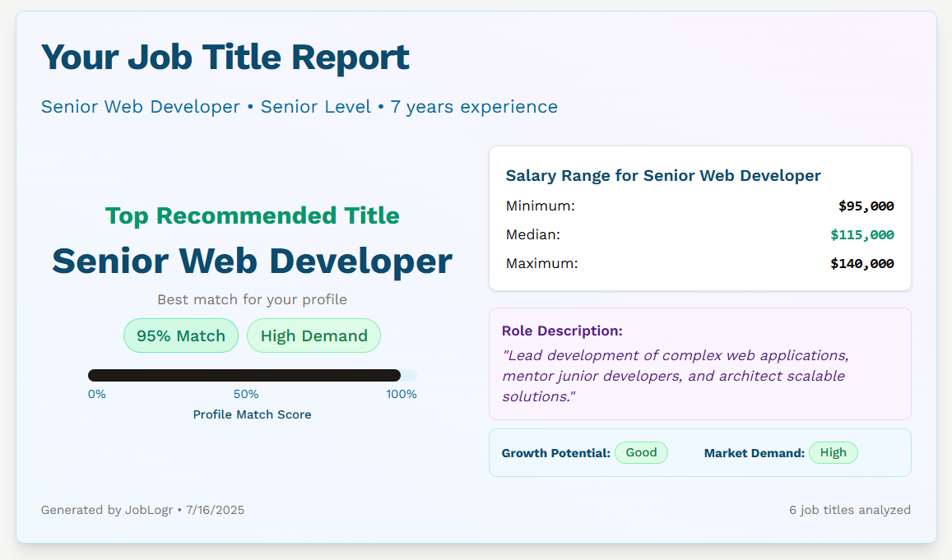
Task: Select the Maximum salary value $140,000
Action: [861, 263]
